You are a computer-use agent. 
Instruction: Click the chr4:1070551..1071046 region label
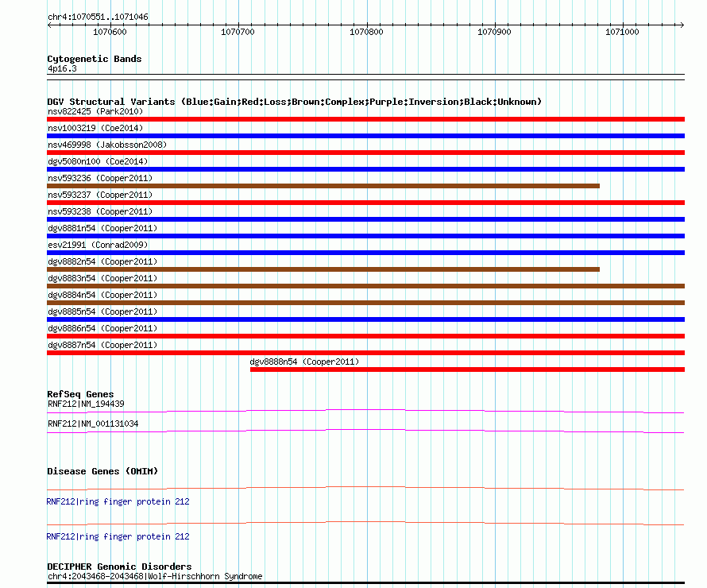coord(98,17)
